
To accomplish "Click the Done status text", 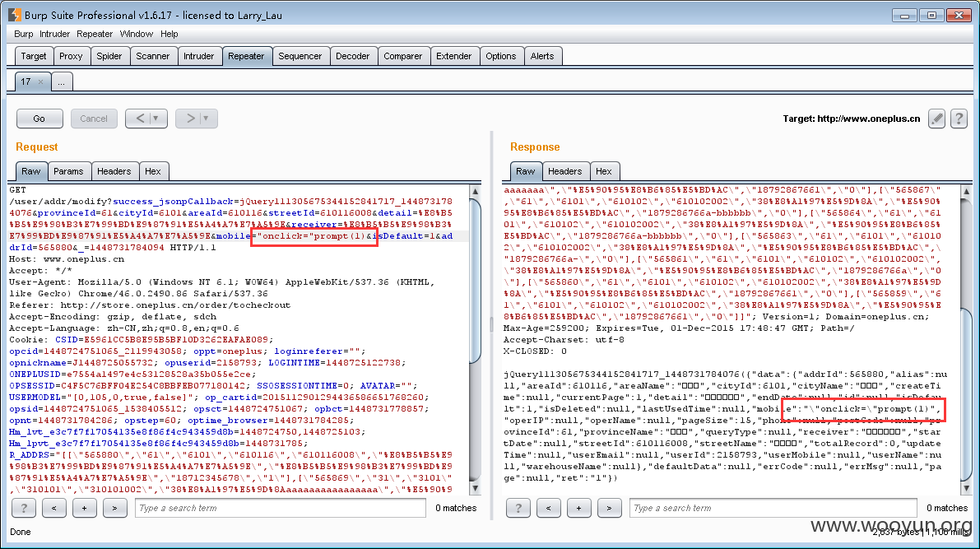I will [20, 532].
